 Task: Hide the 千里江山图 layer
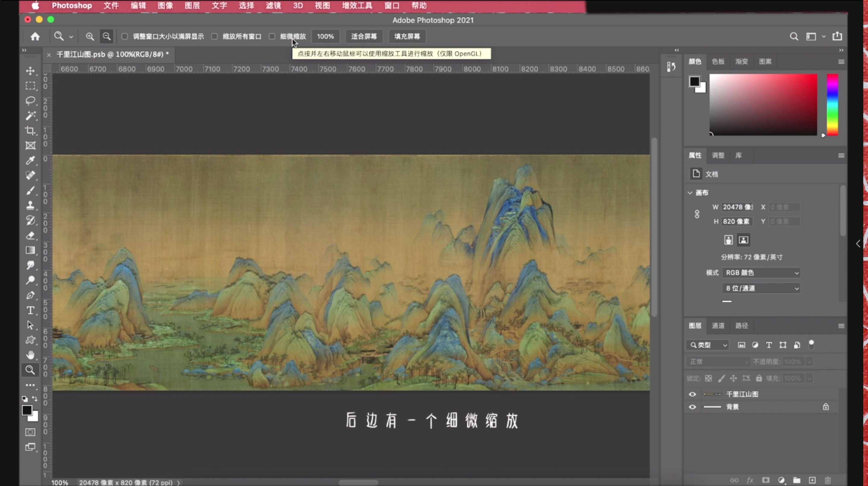693,394
